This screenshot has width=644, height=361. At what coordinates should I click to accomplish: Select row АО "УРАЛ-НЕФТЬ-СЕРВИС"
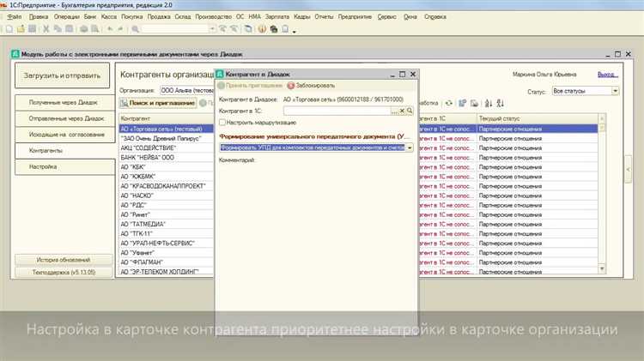(167, 244)
